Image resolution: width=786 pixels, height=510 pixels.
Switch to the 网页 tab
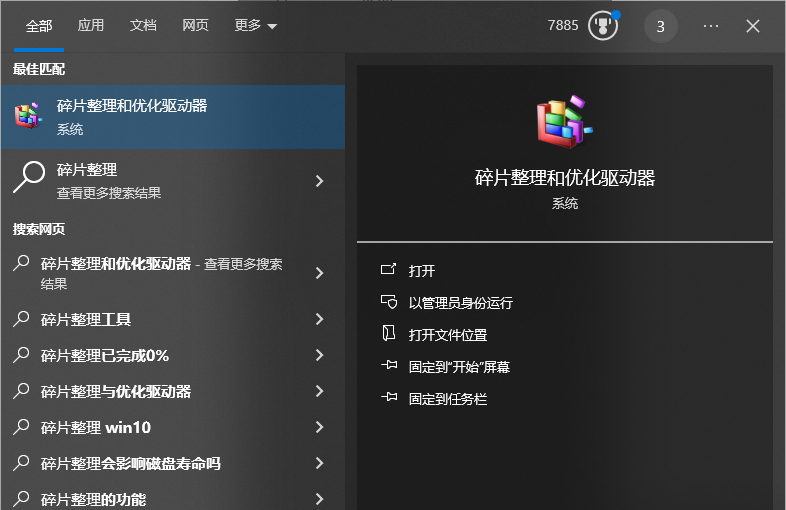click(x=195, y=25)
